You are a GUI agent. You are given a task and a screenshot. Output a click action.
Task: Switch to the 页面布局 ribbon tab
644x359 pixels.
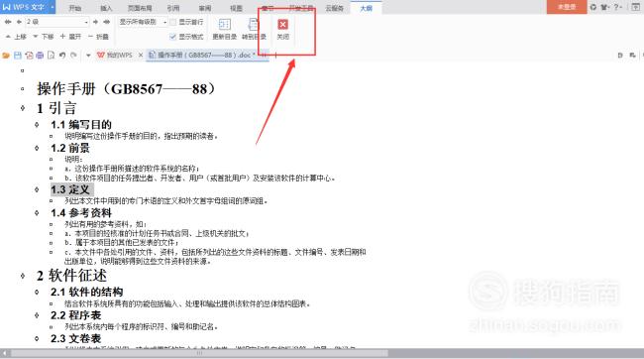pyautogui.click(x=140, y=8)
